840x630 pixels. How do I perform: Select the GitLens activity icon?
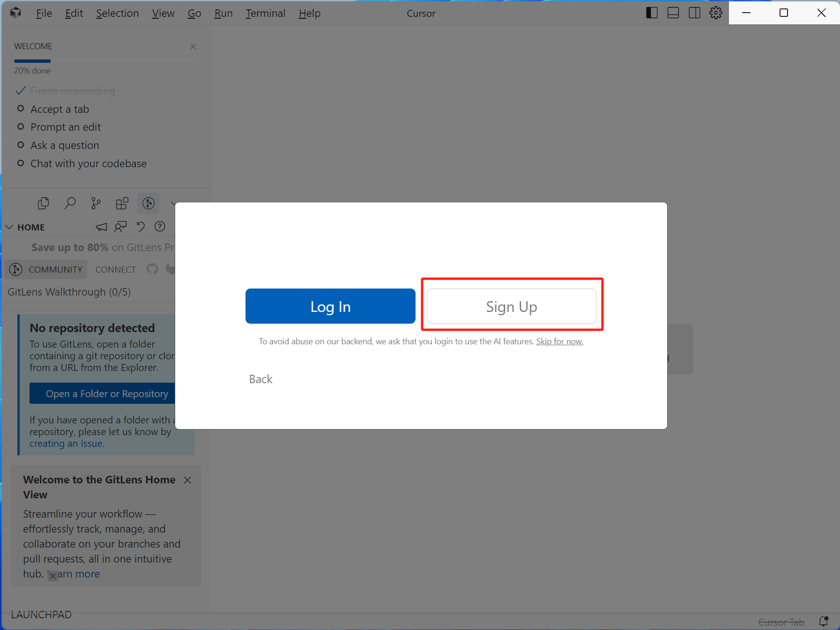click(x=149, y=203)
